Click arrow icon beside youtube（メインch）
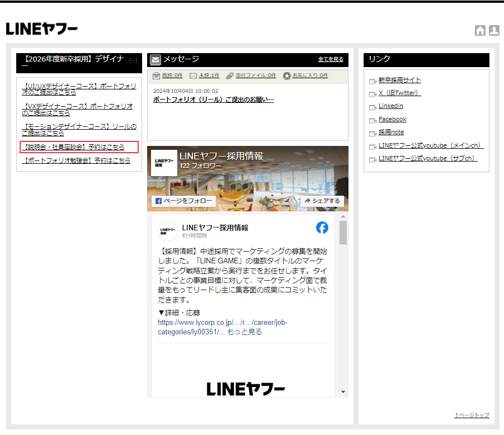This screenshot has width=504, height=435. point(373,147)
